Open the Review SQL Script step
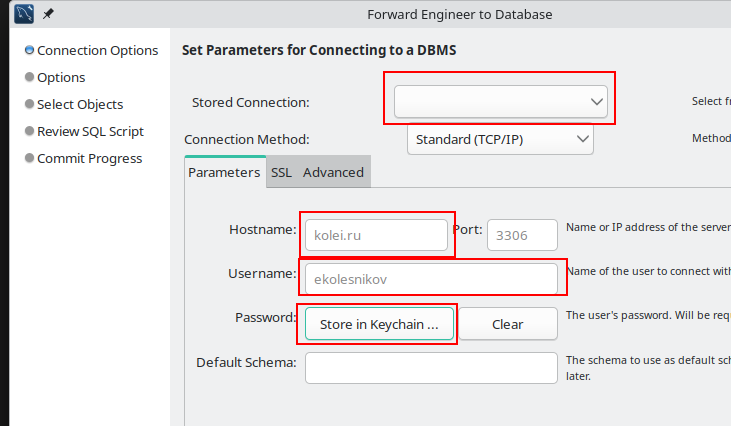The width and height of the screenshot is (731, 426). click(x=89, y=131)
